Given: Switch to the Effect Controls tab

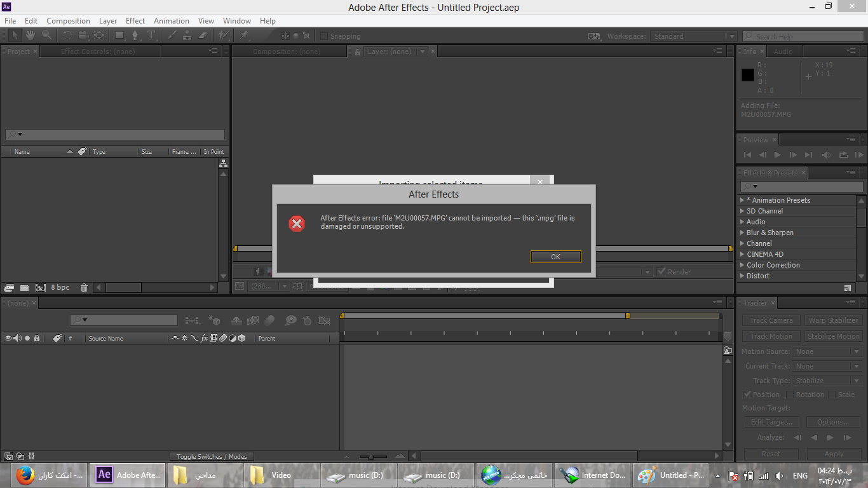Looking at the screenshot, I should [98, 51].
